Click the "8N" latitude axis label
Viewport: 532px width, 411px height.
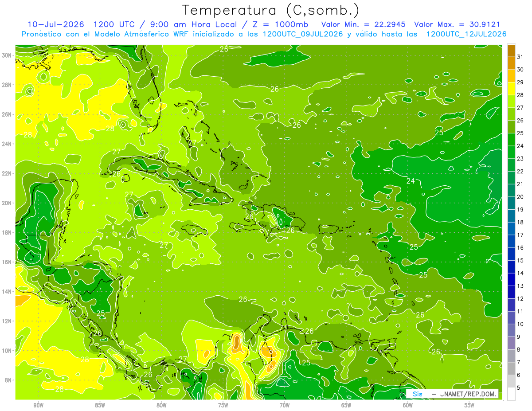[x=9, y=380]
